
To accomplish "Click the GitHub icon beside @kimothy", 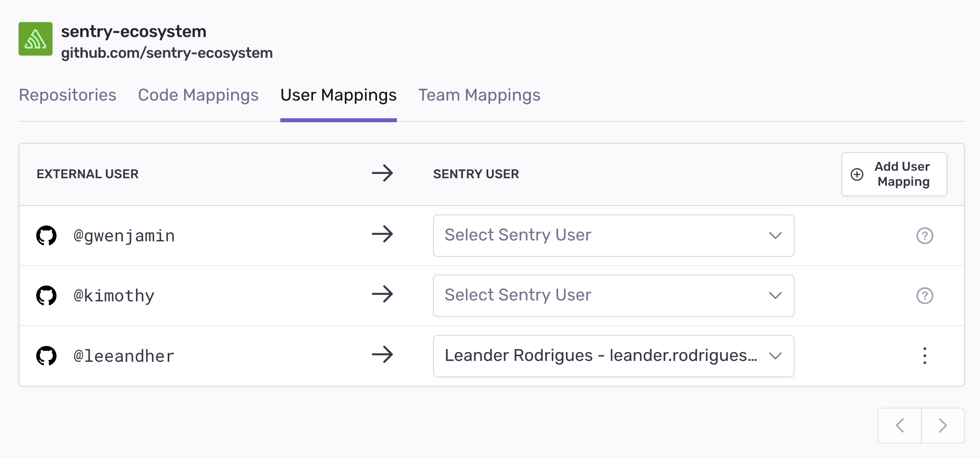I will (46, 296).
